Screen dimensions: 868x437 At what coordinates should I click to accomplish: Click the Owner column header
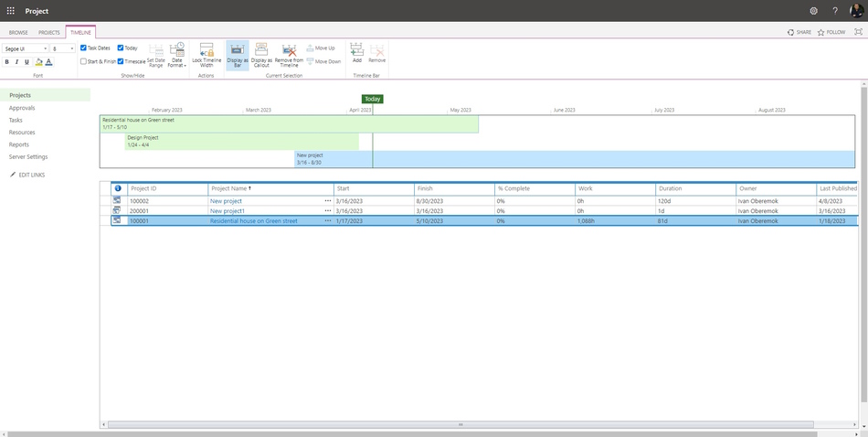776,188
